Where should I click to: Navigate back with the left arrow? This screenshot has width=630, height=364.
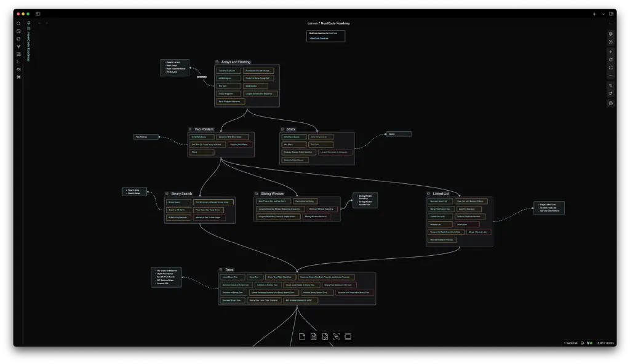point(39,23)
